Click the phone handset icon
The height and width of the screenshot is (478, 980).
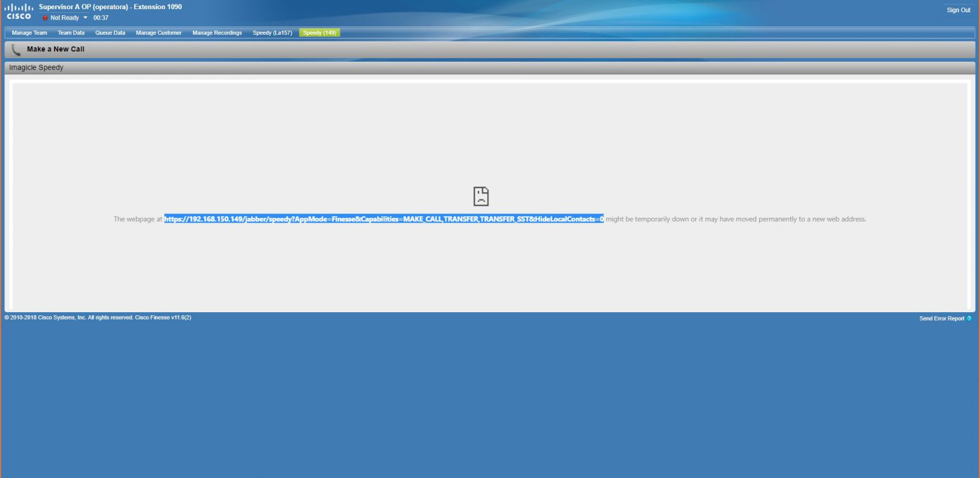pyautogui.click(x=16, y=50)
